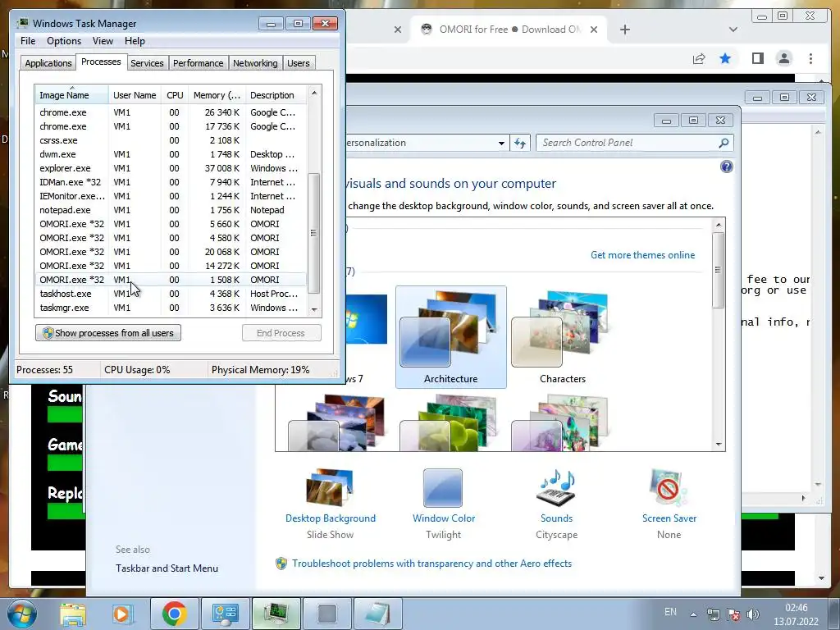The image size is (840, 630).
Task: Select the dwm.exe process row
Action: coord(171,154)
